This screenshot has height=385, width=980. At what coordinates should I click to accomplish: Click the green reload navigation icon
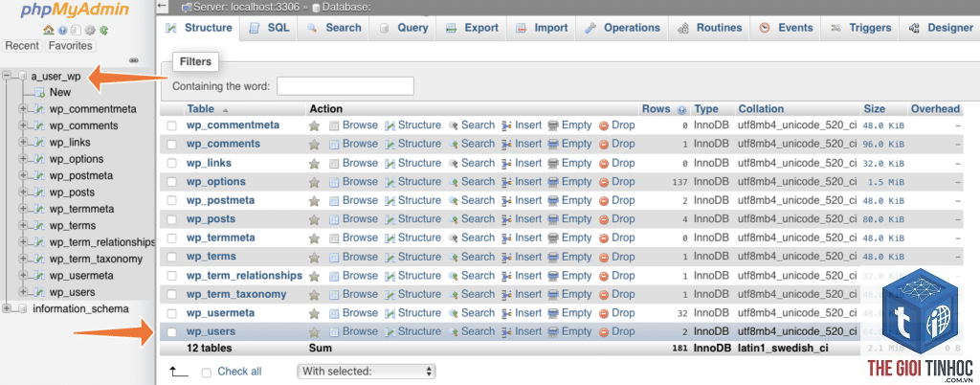tap(103, 30)
